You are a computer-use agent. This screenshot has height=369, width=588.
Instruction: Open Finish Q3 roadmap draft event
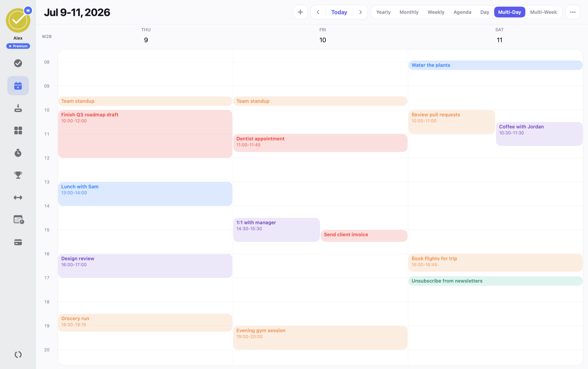tap(145, 134)
